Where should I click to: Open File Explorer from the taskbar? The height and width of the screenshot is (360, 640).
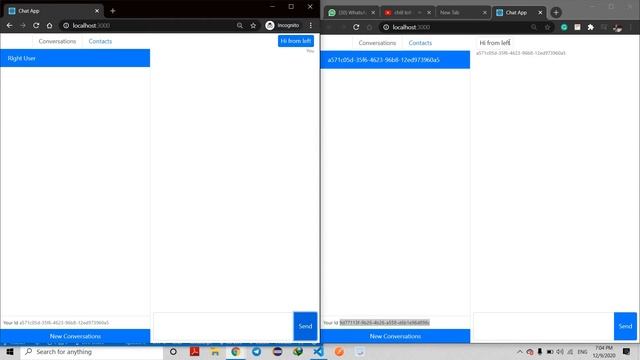point(215,352)
